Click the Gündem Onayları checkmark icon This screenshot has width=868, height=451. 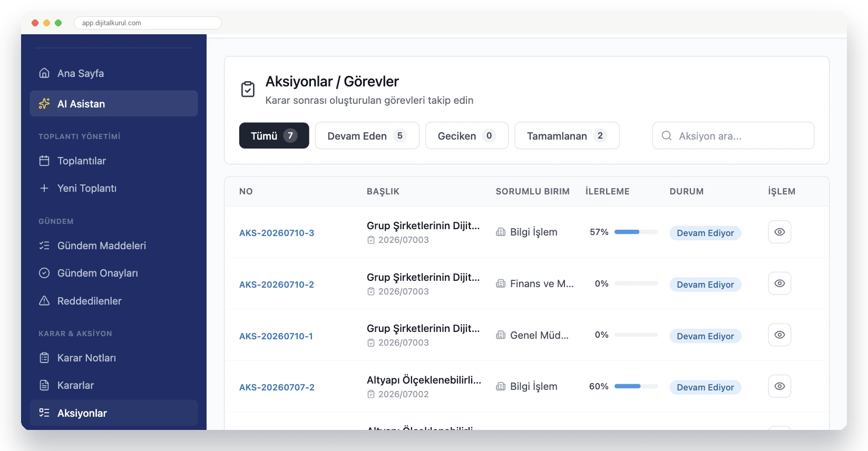pyautogui.click(x=44, y=273)
